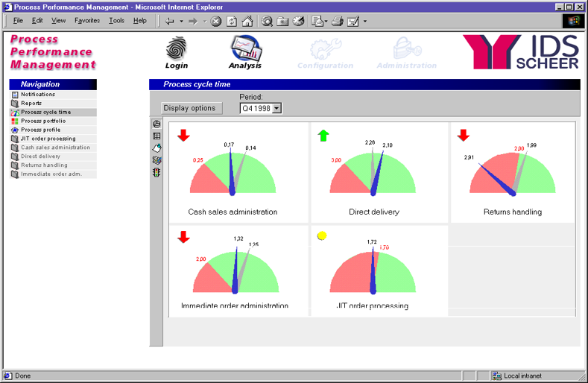Click the Cash sales administration gauge
The width and height of the screenshot is (588, 383).
(233, 173)
